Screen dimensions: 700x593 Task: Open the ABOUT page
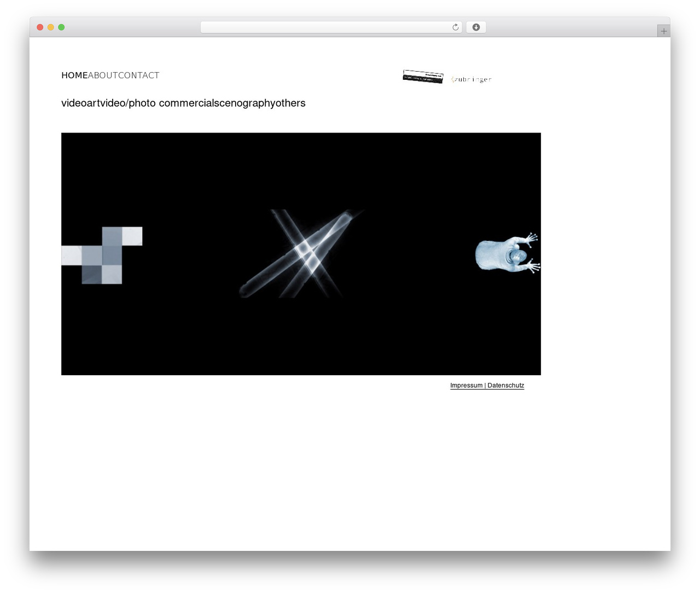(103, 75)
